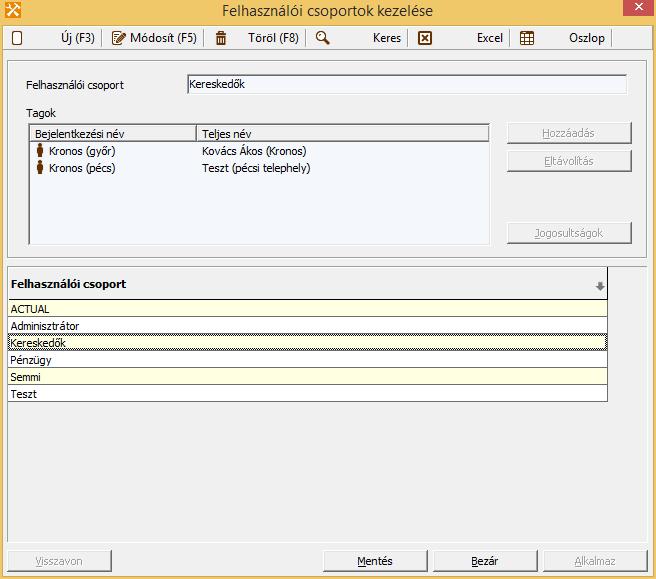The image size is (656, 579).
Task: Click the sort arrow in Felhasználói csoport header
Action: (x=600, y=286)
